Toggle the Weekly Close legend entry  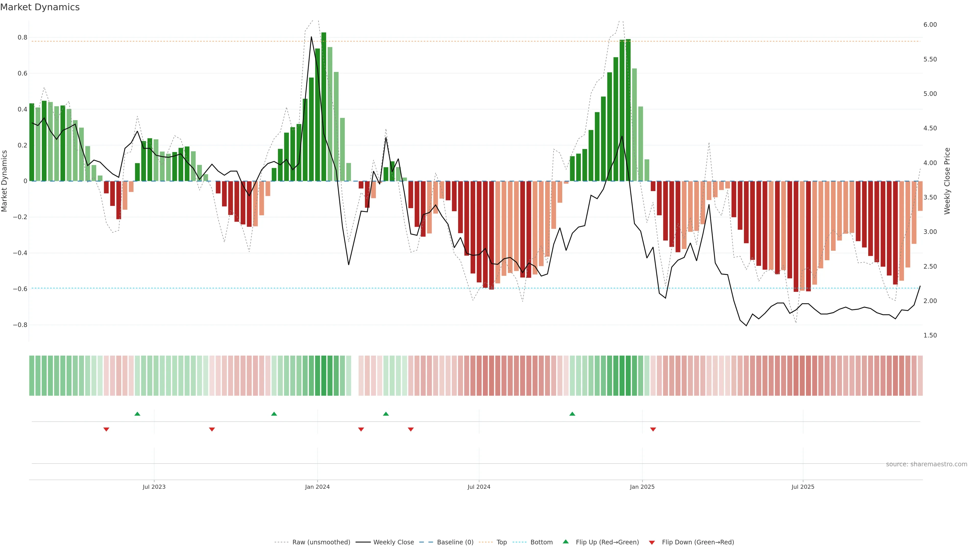coord(393,542)
